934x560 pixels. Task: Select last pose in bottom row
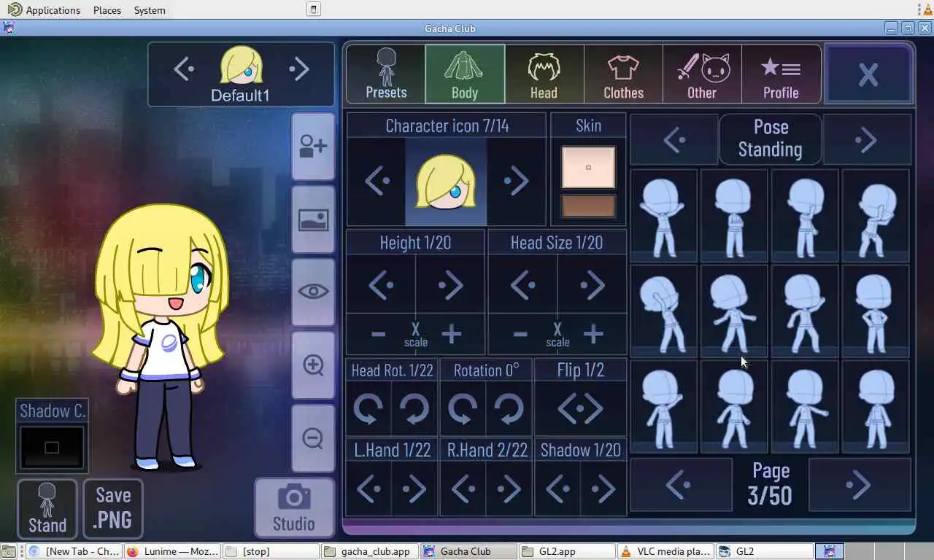tap(876, 407)
